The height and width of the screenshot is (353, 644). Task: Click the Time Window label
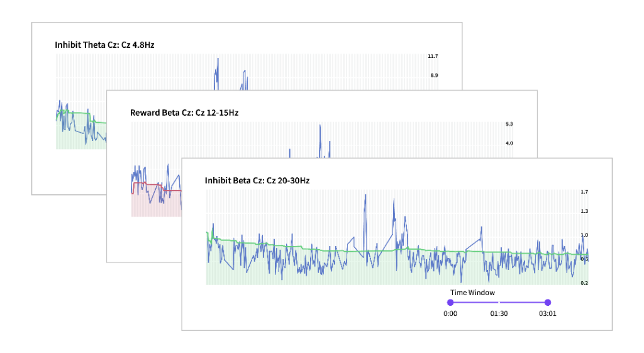(472, 293)
